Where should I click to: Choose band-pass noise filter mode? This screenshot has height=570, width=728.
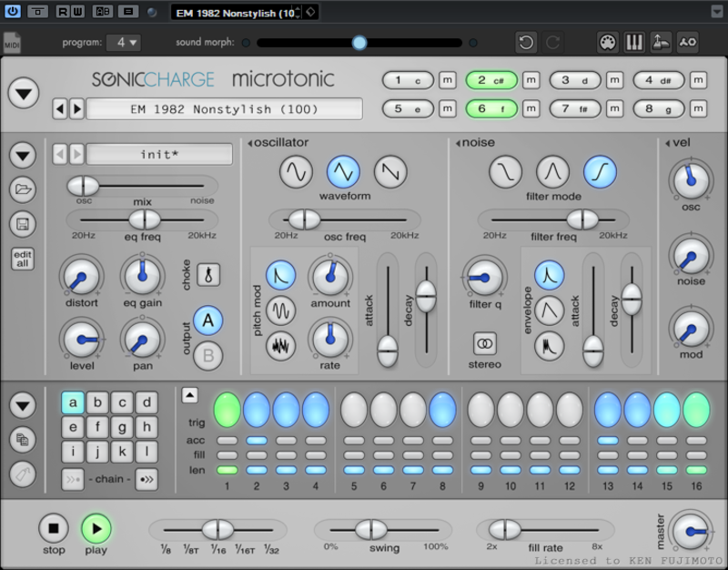click(x=553, y=172)
